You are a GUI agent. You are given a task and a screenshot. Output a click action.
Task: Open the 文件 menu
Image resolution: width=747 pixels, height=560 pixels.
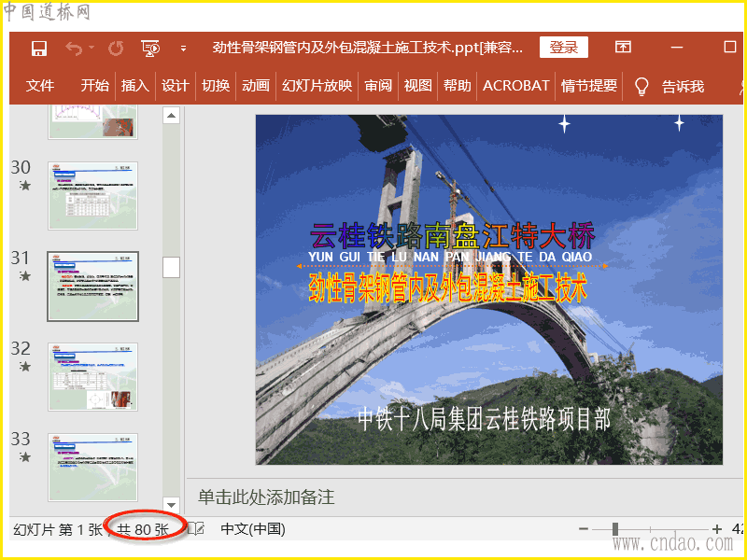tap(40, 86)
